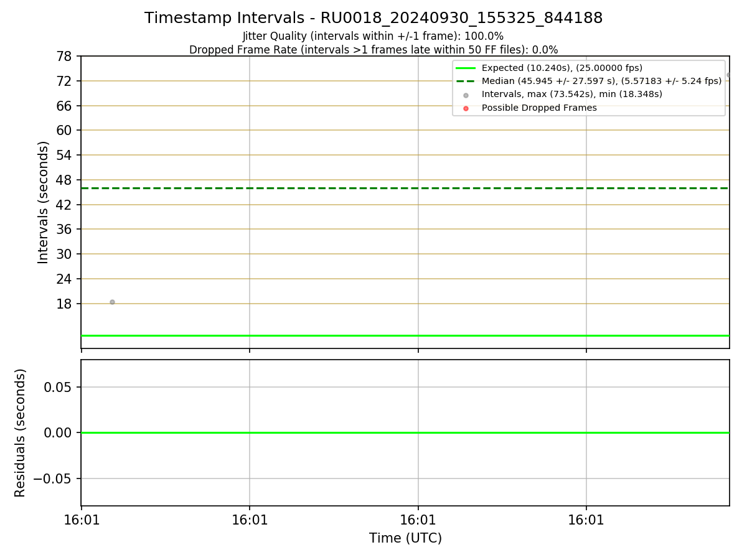Click the 'Time (UTC)' x-axis label
Viewport: 747px width, 560px height.
(x=405, y=538)
